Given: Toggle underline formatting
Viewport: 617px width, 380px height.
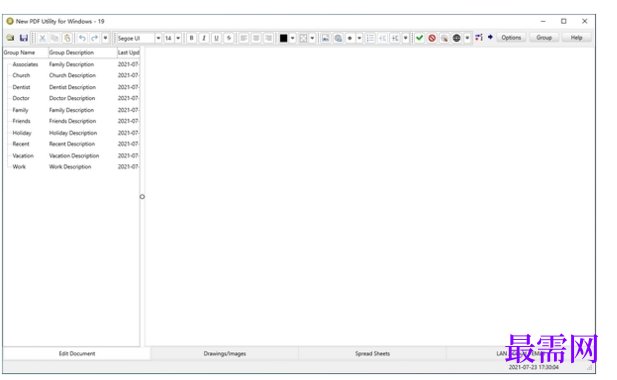Looking at the screenshot, I should coord(216,38).
